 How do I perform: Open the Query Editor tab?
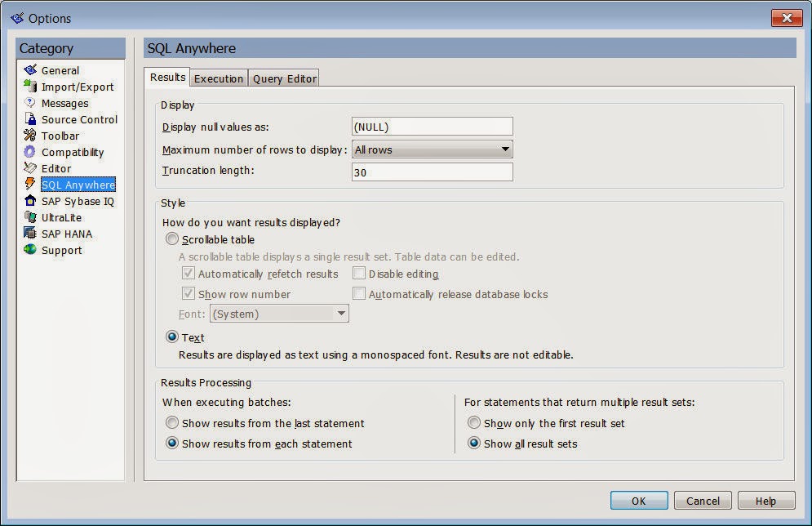(283, 78)
